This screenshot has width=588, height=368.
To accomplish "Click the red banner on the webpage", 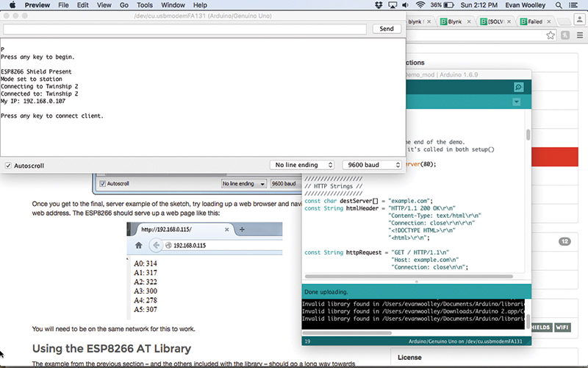I will [x=555, y=157].
